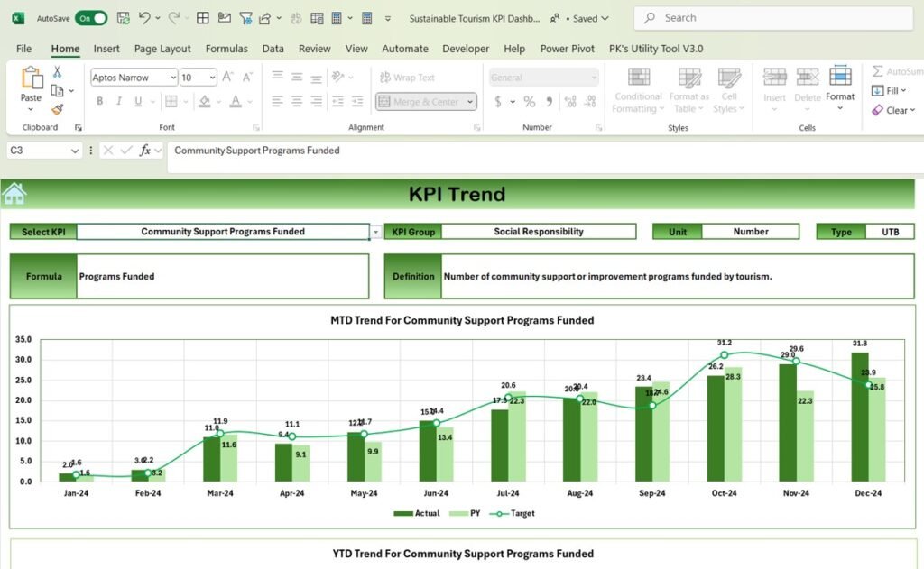The height and width of the screenshot is (569, 924).
Task: Click the green Home navigation icon above the sheet
Action: [14, 192]
